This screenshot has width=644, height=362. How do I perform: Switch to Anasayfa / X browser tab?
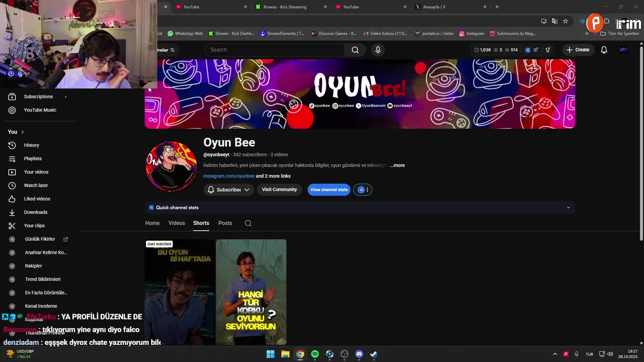450,7
